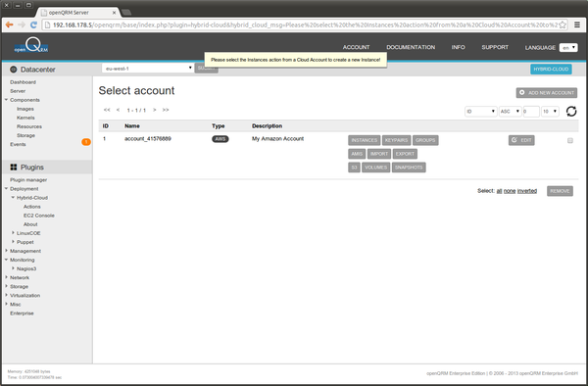The width and height of the screenshot is (588, 386).
Task: Expand the LinuxCOE tree node
Action: point(13,233)
